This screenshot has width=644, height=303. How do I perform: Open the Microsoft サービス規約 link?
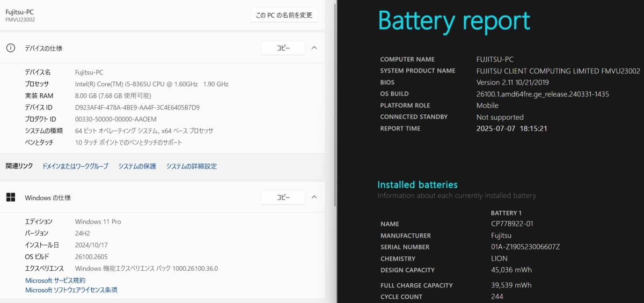click(55, 280)
